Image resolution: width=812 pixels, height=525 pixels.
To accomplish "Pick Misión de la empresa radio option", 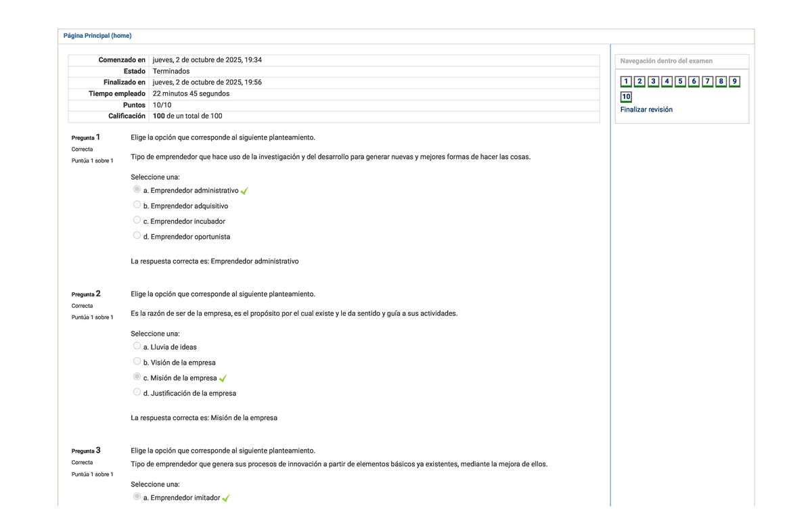I will [x=137, y=377].
